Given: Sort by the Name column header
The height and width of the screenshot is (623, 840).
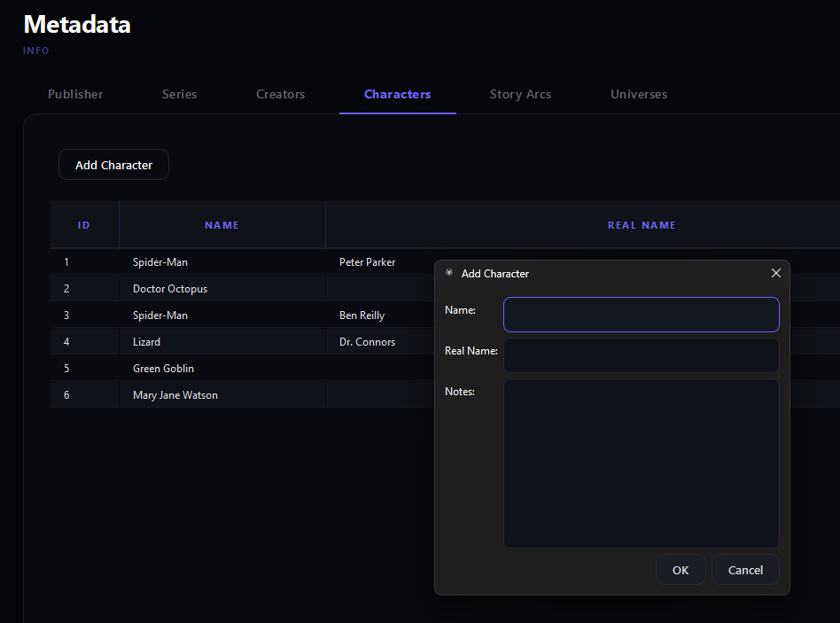Looking at the screenshot, I should 222,225.
